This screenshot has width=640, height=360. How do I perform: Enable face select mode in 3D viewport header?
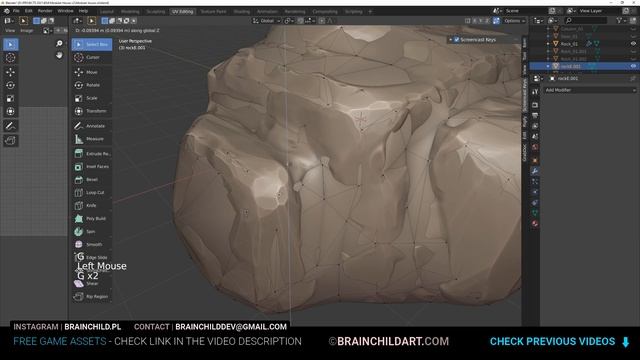click(x=119, y=21)
